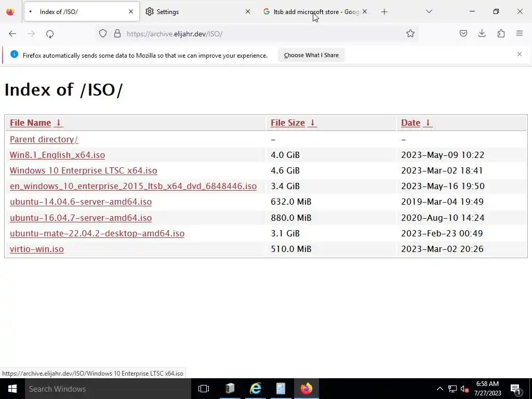Open the Extensions puzzle icon

coord(501,34)
